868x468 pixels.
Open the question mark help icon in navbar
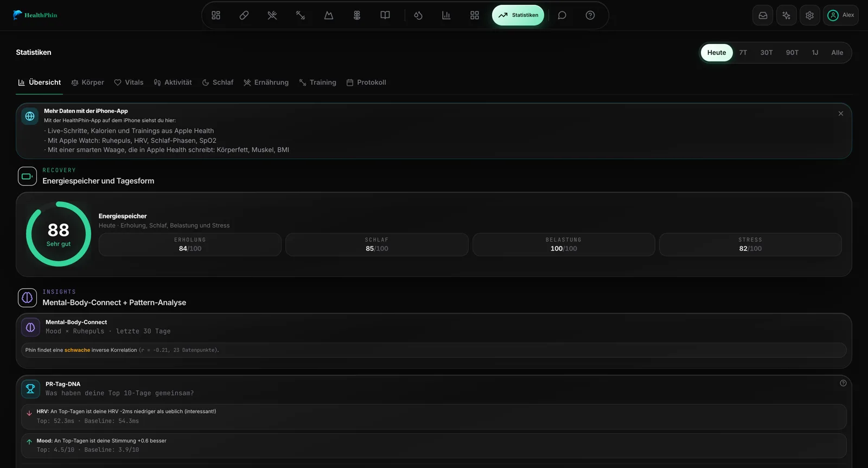click(x=590, y=15)
